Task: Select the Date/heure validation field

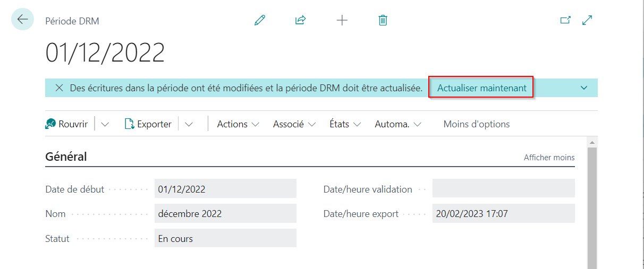Action: tap(504, 189)
